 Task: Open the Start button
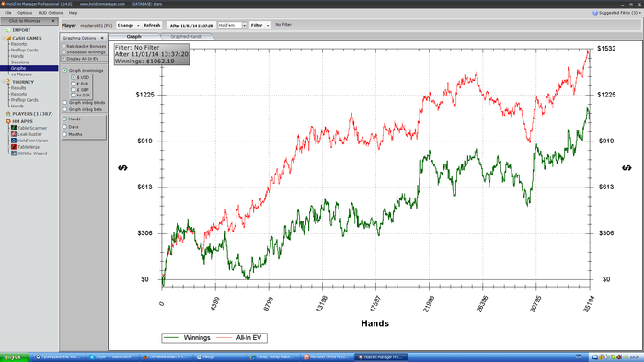click(x=14, y=357)
